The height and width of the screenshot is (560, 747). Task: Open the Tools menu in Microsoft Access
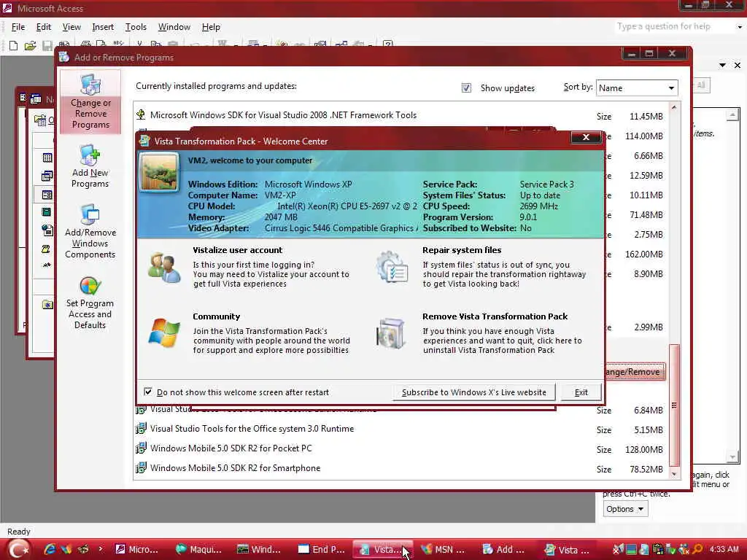pyautogui.click(x=136, y=27)
